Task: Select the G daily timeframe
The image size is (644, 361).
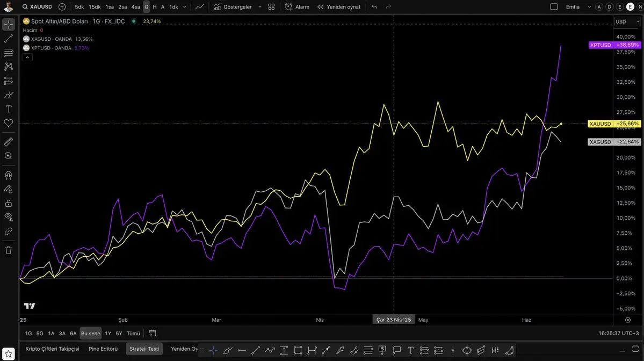Action: [146, 7]
